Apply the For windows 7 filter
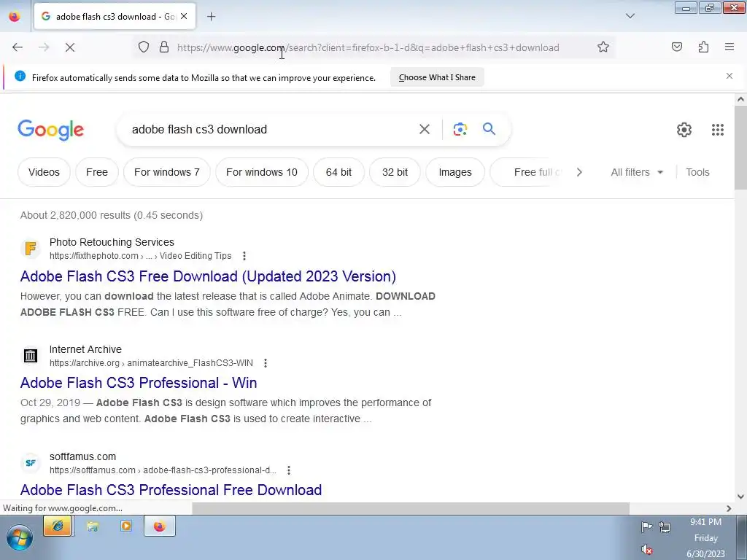The width and height of the screenshot is (747, 560). 167,172
